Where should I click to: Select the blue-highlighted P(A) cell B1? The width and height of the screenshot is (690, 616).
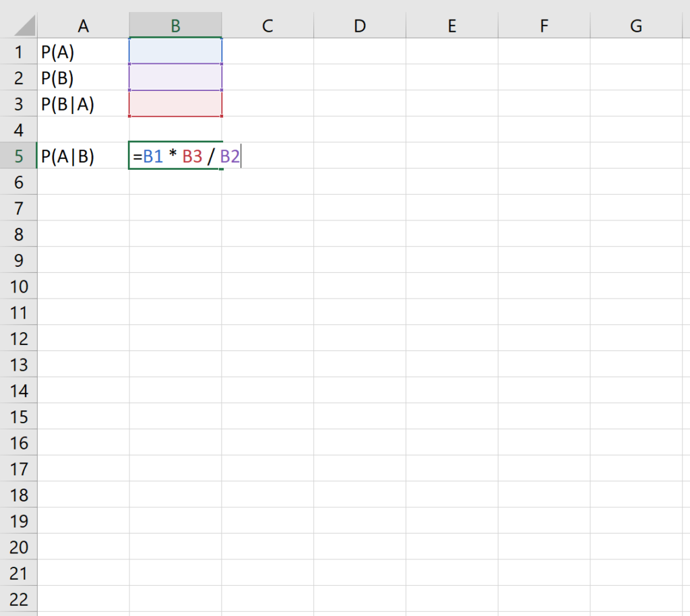click(x=175, y=52)
